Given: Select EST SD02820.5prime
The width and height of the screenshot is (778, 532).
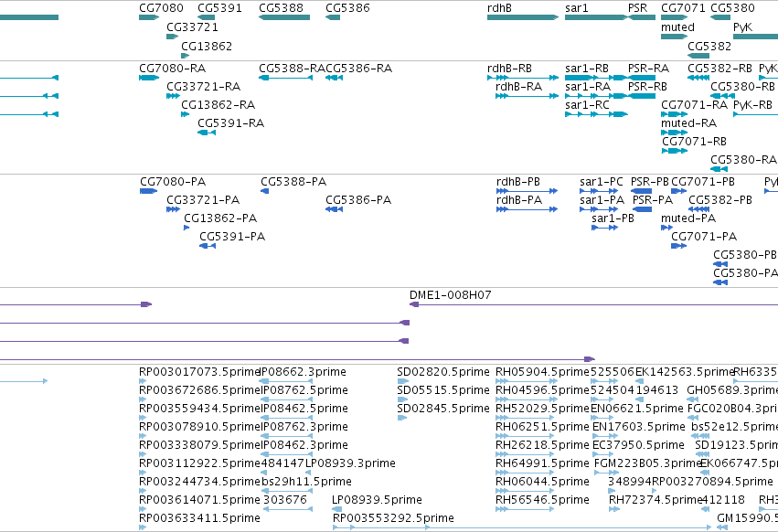Looking at the screenshot, I should [403, 381].
